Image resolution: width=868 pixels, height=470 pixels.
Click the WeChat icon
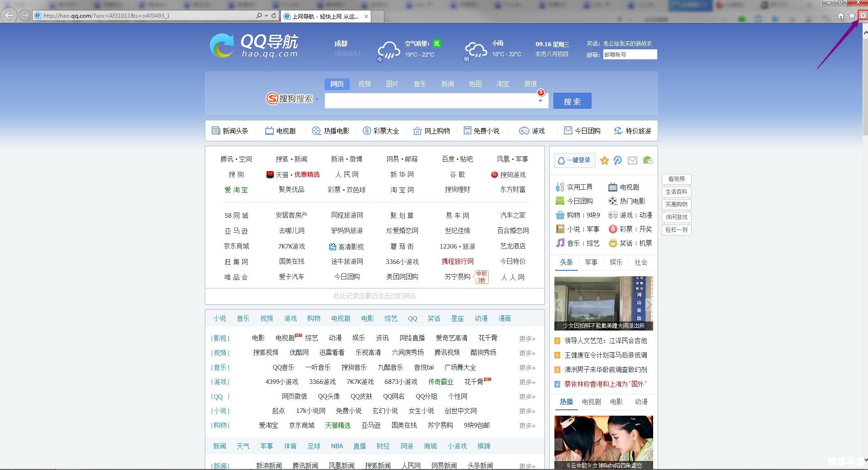click(x=648, y=160)
